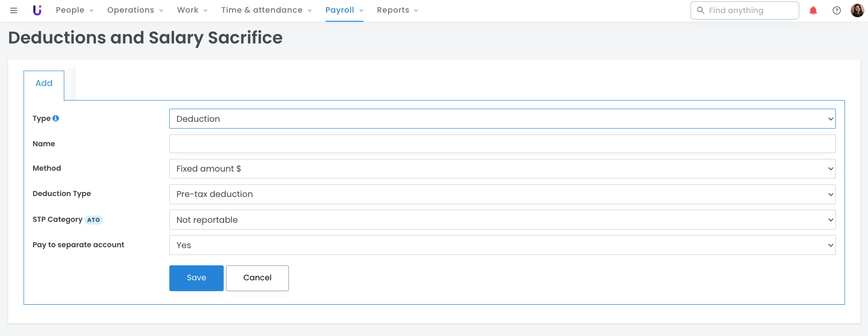Open user profile avatar menu

[857, 10]
